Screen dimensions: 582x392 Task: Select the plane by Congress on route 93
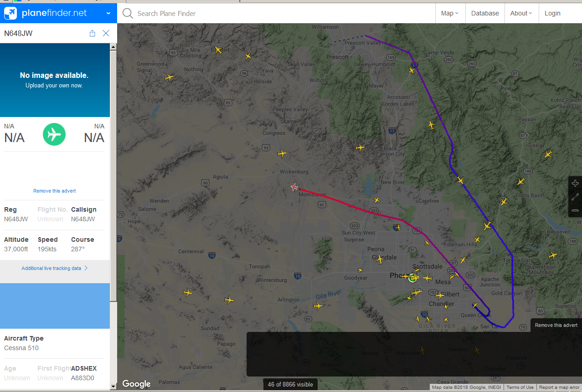(282, 153)
